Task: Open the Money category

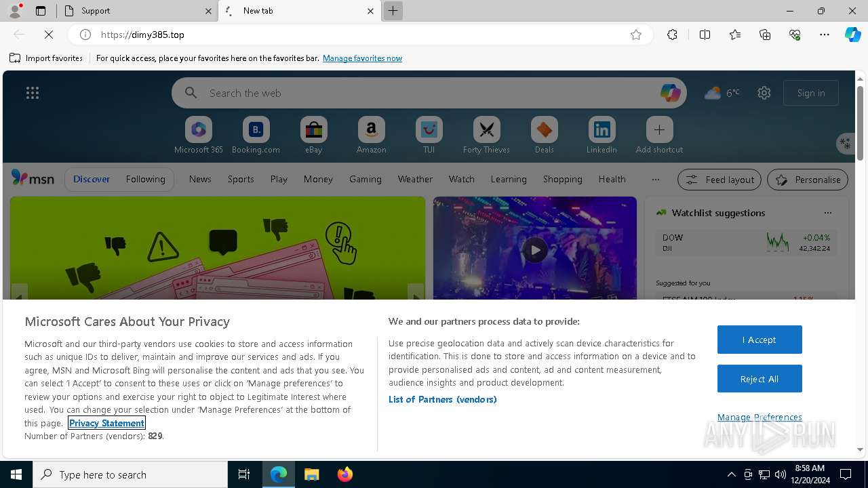Action: (318, 179)
